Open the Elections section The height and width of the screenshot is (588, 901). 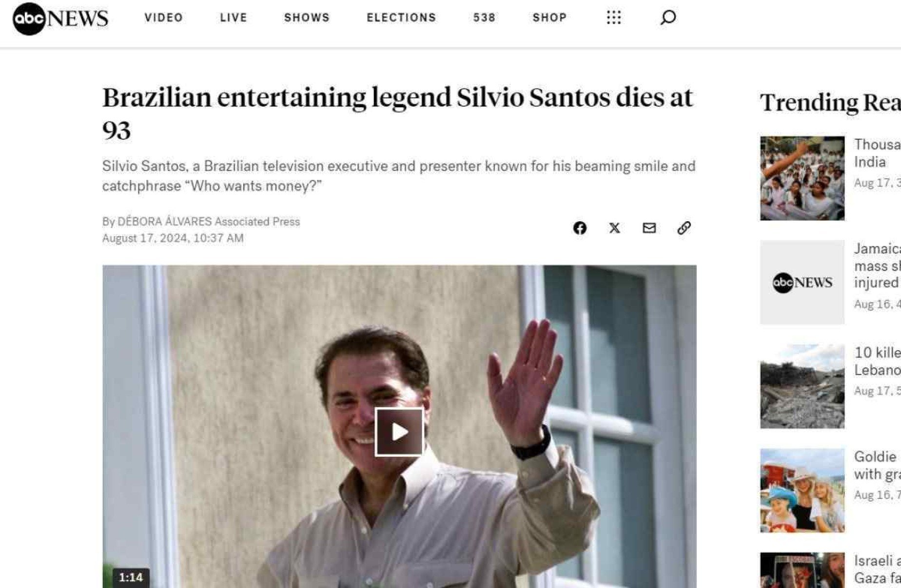coord(401,18)
